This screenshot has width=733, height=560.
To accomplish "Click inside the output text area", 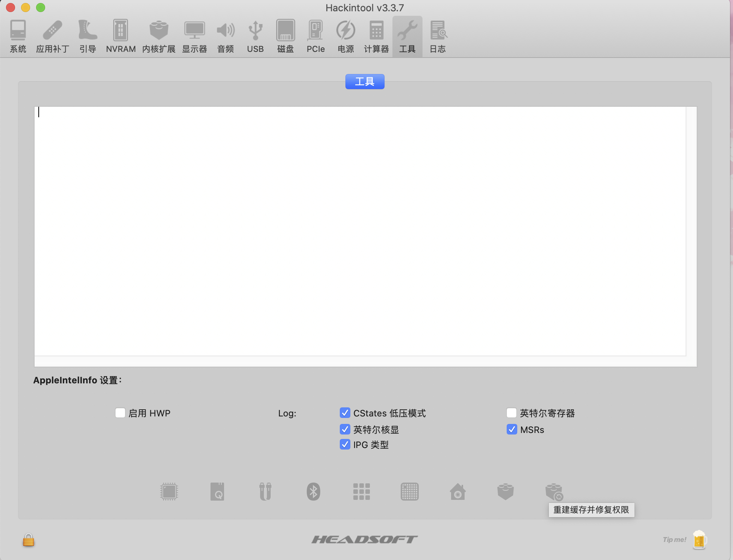I will [x=360, y=231].
